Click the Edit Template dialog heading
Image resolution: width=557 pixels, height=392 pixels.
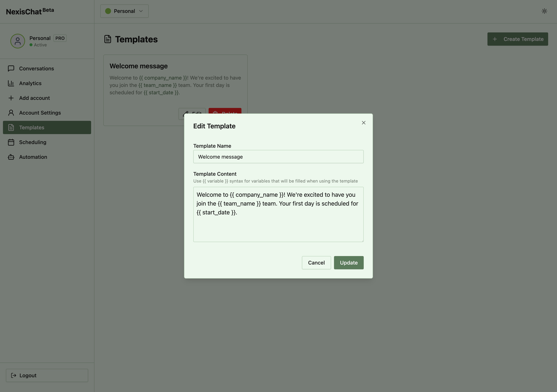coord(214,126)
